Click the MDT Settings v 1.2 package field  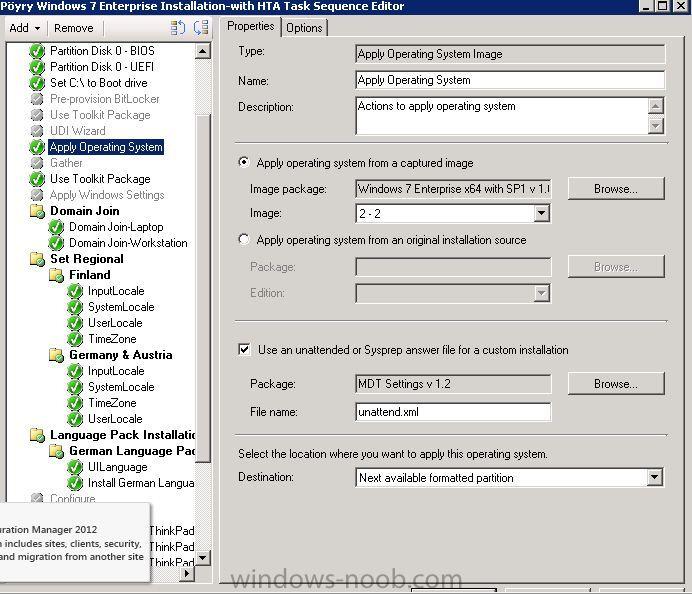pos(453,384)
